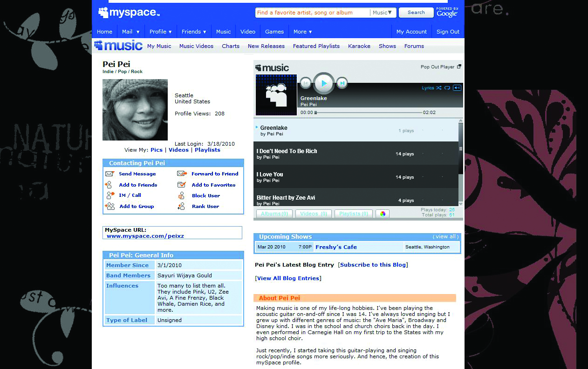Open Shows in music bar
588x369 pixels.
coord(387,46)
